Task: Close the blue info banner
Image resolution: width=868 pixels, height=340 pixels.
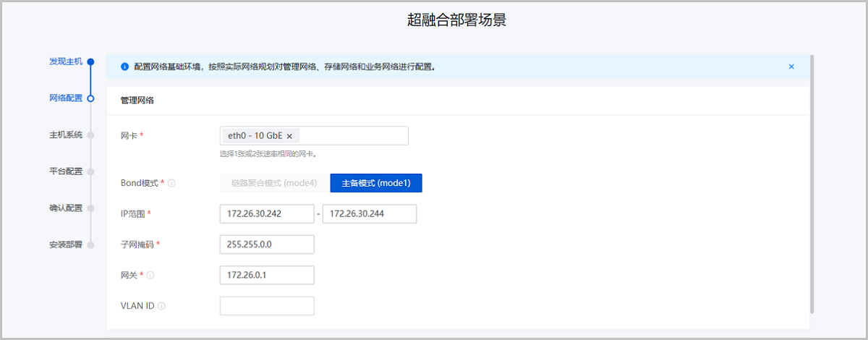Action: click(x=791, y=67)
